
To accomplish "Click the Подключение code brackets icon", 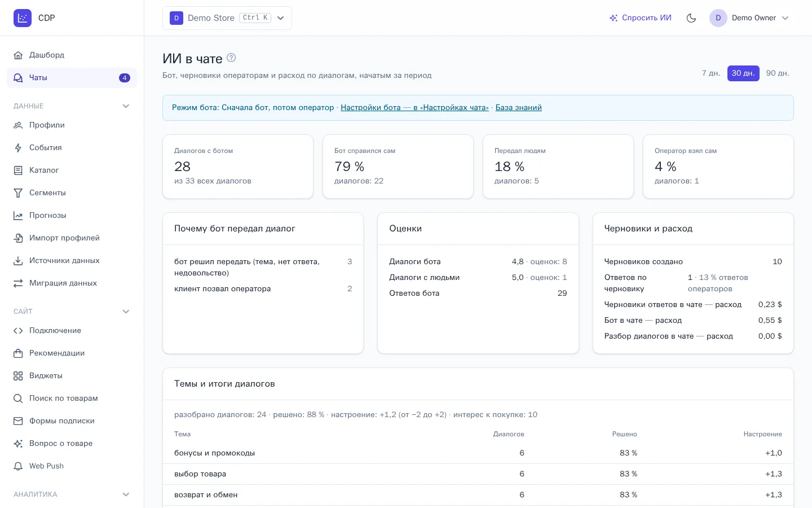I will (18, 331).
